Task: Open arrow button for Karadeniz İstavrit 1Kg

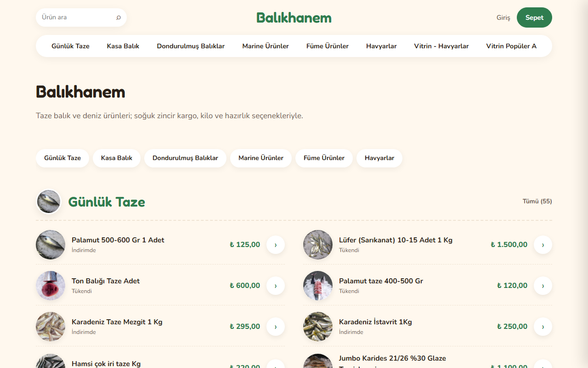Action: pyautogui.click(x=543, y=327)
